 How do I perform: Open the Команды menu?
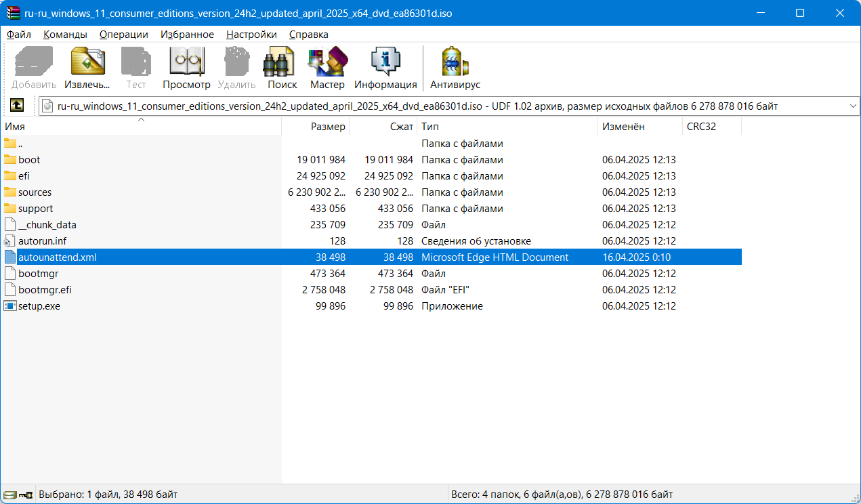[x=65, y=35]
